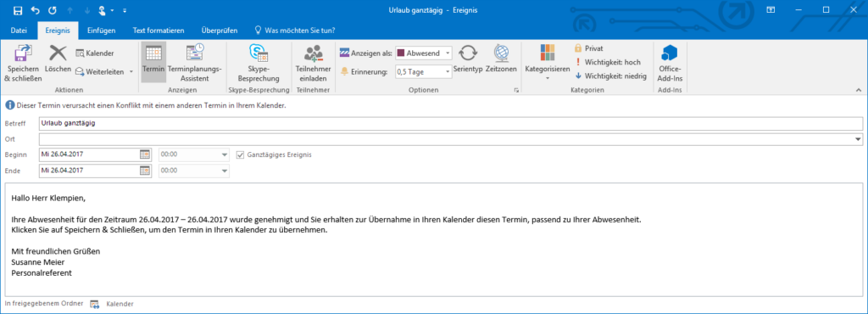Collapse the ribbon with the chevron
Screen dimensions: 868x314
tap(858, 90)
